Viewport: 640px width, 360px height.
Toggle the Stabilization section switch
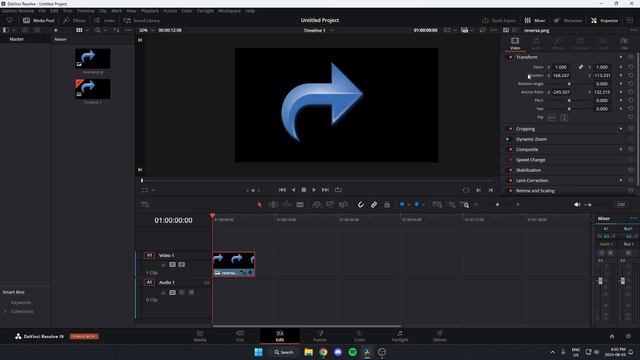click(x=510, y=170)
